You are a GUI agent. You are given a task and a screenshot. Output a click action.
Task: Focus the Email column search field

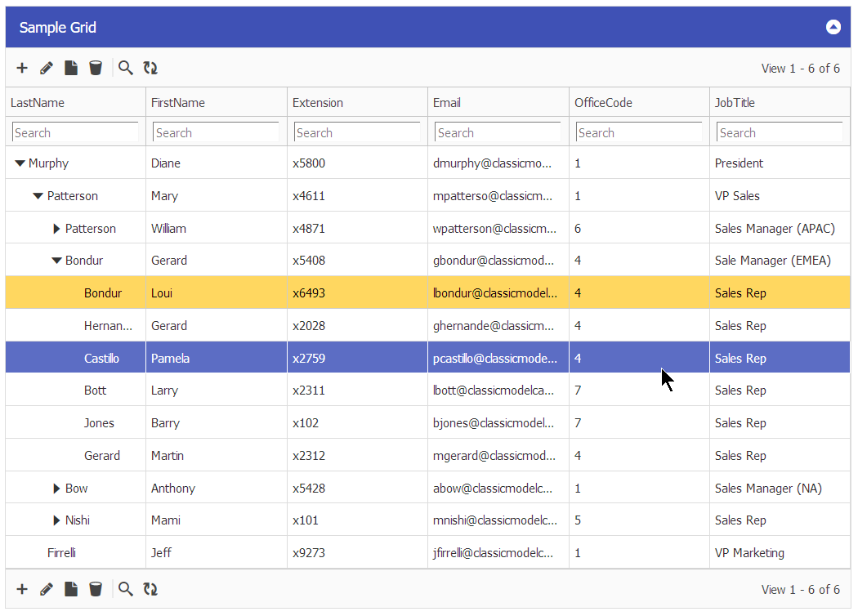coord(498,132)
